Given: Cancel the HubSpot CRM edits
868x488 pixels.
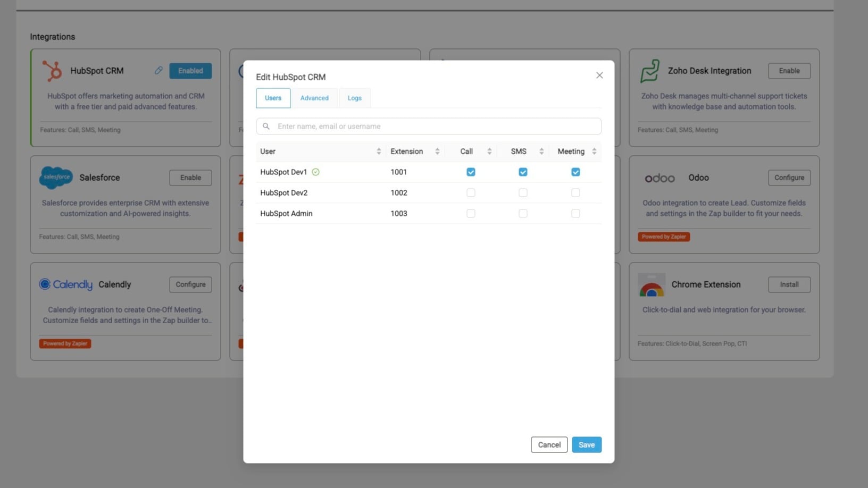Looking at the screenshot, I should click(549, 445).
